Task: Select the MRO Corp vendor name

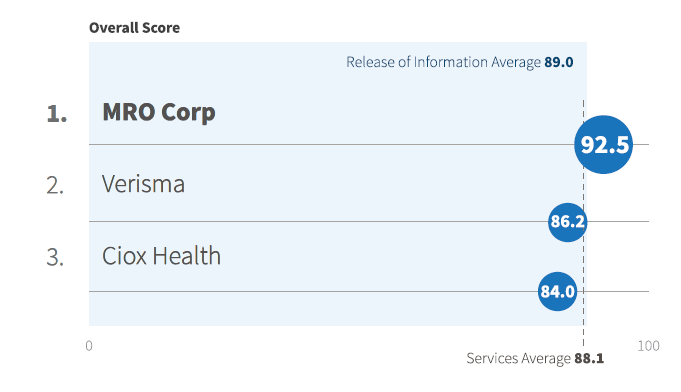Action: click(x=159, y=112)
